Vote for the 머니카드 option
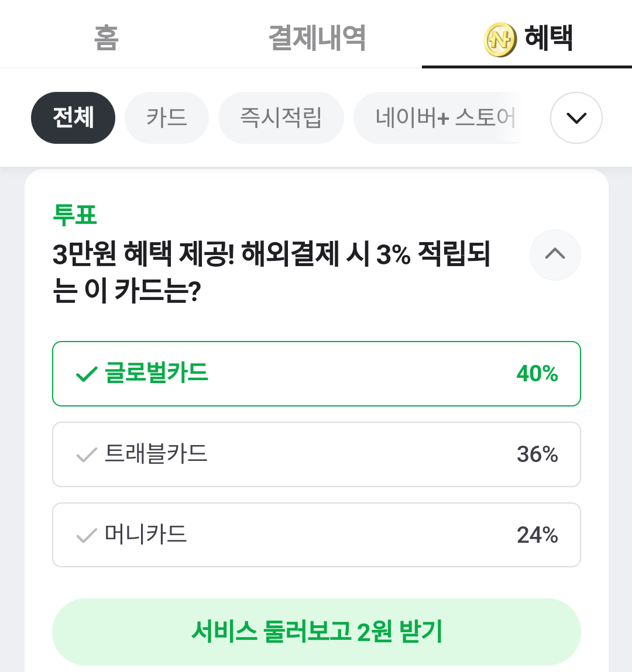 pyautogui.click(x=316, y=535)
